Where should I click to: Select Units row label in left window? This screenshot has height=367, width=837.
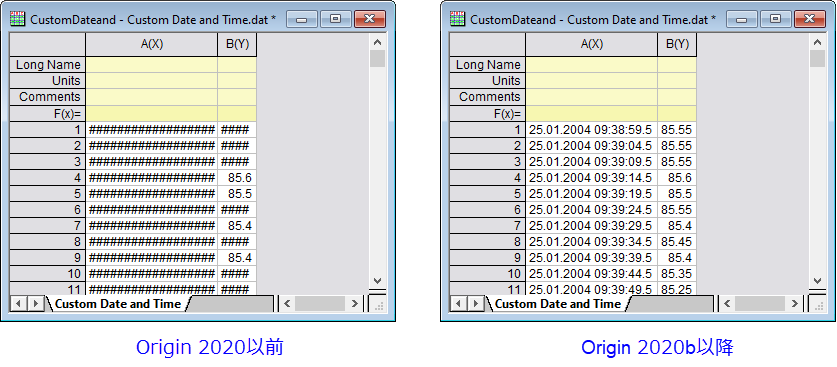pyautogui.click(x=48, y=81)
